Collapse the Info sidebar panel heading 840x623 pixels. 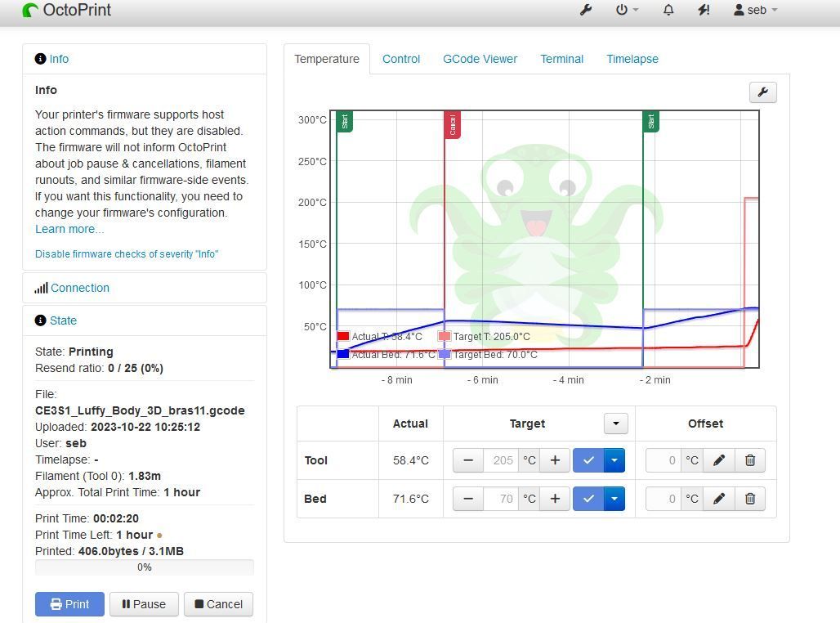pyautogui.click(x=59, y=59)
